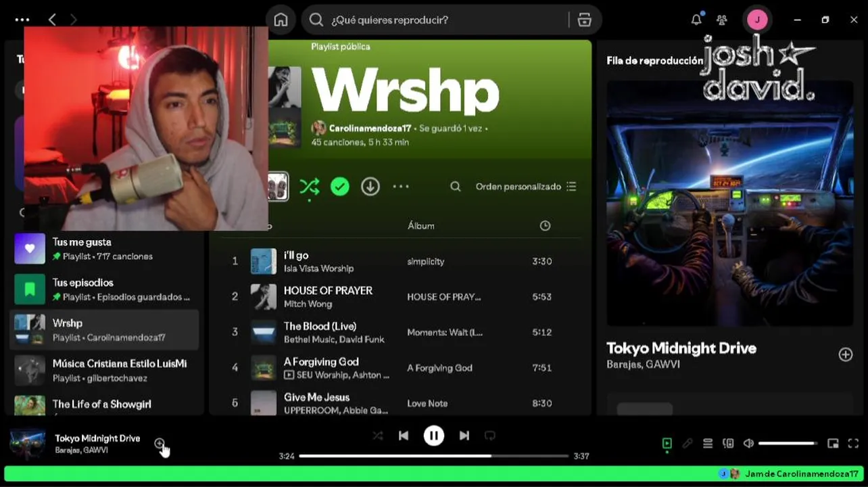
Task: Select track 'The Blood (Live)'
Action: pyautogui.click(x=320, y=326)
